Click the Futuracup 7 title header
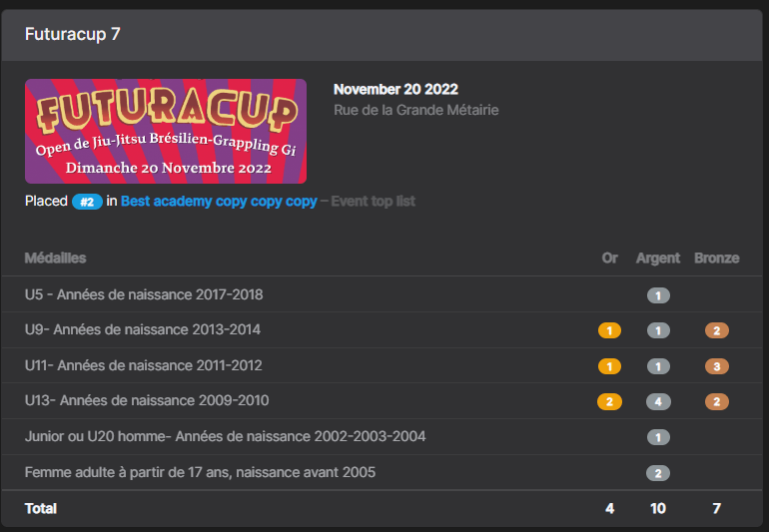Viewport: 769px width, 532px height. point(73,35)
